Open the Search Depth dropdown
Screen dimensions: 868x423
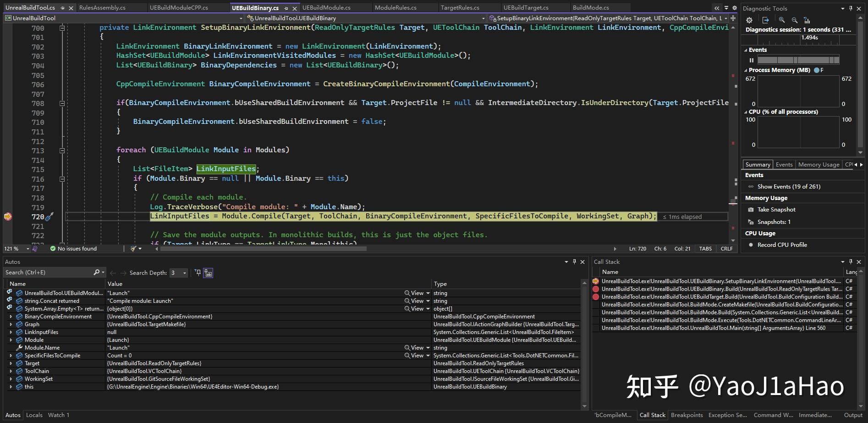click(x=184, y=273)
